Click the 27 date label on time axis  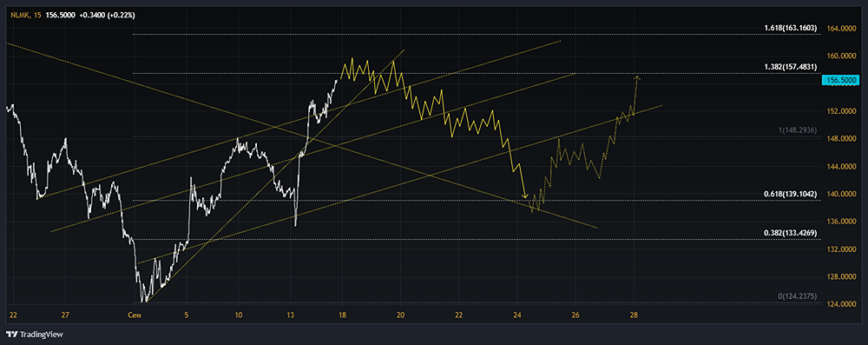pyautogui.click(x=65, y=315)
